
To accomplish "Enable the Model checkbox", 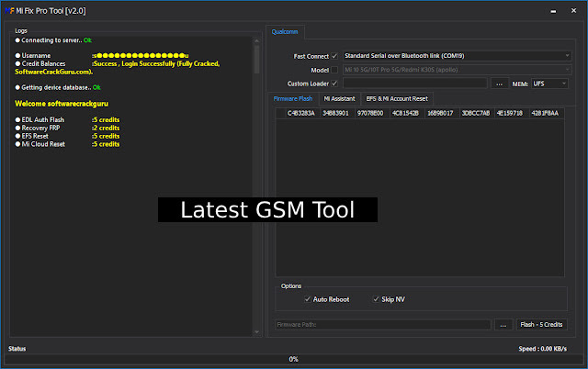I will (x=334, y=70).
